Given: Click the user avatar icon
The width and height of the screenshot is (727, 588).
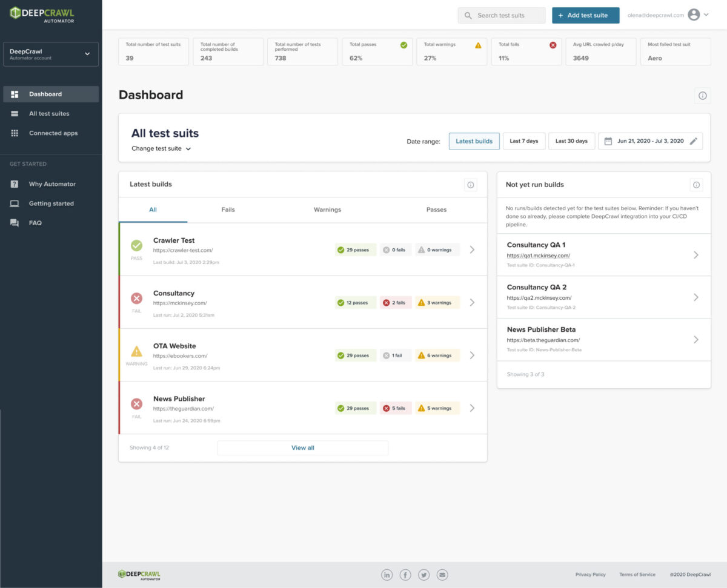Looking at the screenshot, I should click(x=694, y=15).
